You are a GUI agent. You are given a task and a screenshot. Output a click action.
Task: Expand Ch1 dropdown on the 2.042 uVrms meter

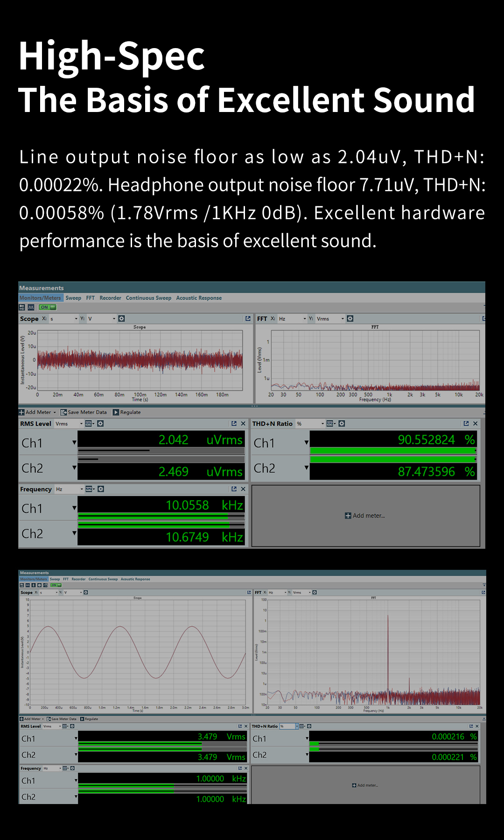[x=74, y=442]
